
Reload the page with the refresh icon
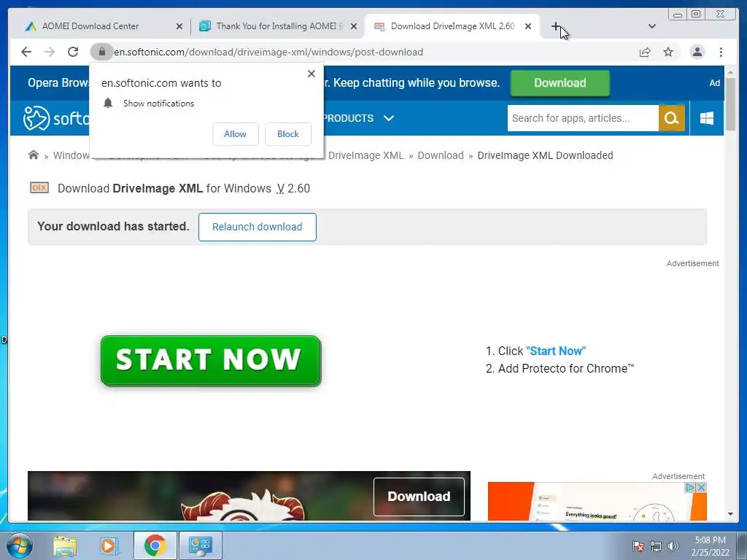click(73, 52)
